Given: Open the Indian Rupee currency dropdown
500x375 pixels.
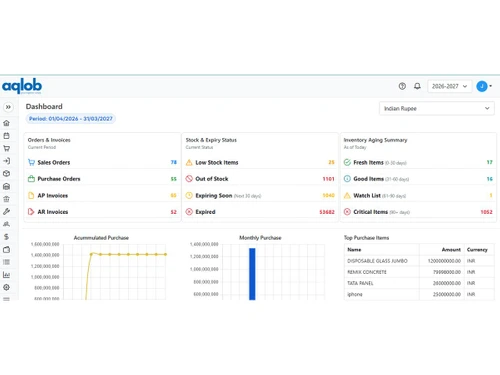Looking at the screenshot, I should tap(437, 108).
